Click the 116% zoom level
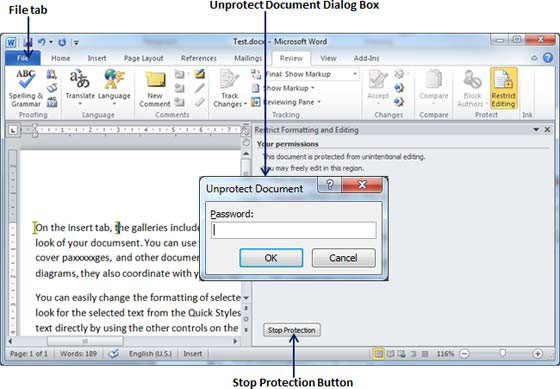This screenshot has width=560, height=389. (445, 354)
